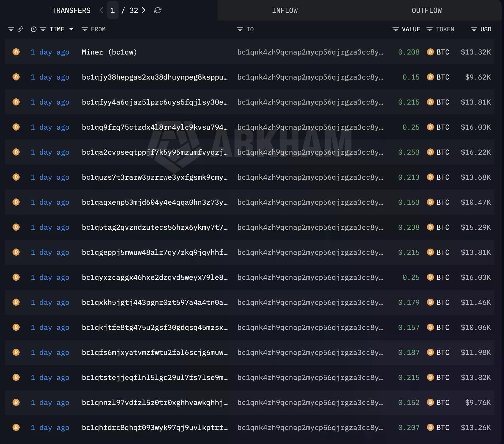The width and height of the screenshot is (504, 444).
Task: Click the link icon in the header row
Action: click(20, 29)
